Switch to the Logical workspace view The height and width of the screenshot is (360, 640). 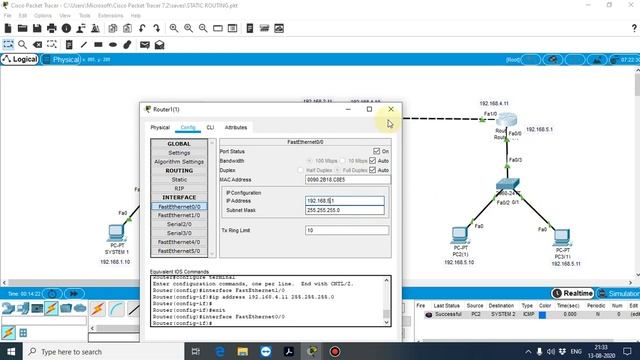(x=20, y=59)
